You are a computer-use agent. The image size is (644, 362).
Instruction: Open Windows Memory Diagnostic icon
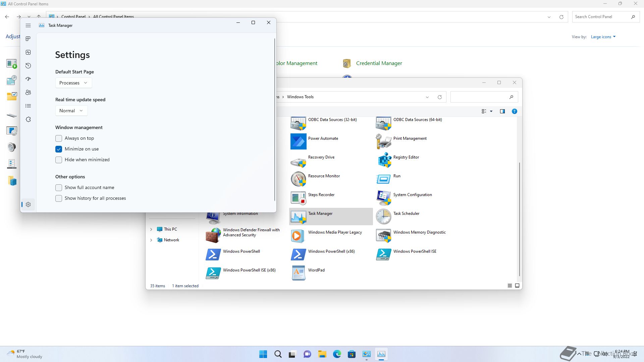click(x=383, y=236)
